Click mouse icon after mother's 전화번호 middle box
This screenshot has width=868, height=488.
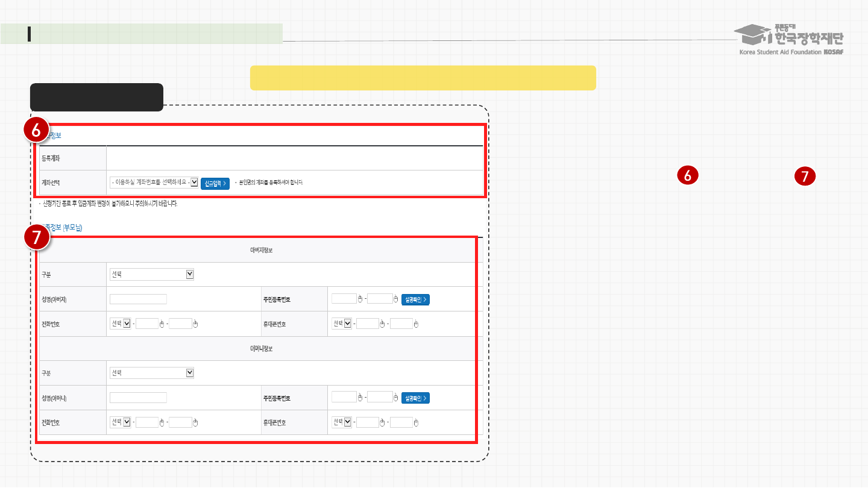[162, 423]
